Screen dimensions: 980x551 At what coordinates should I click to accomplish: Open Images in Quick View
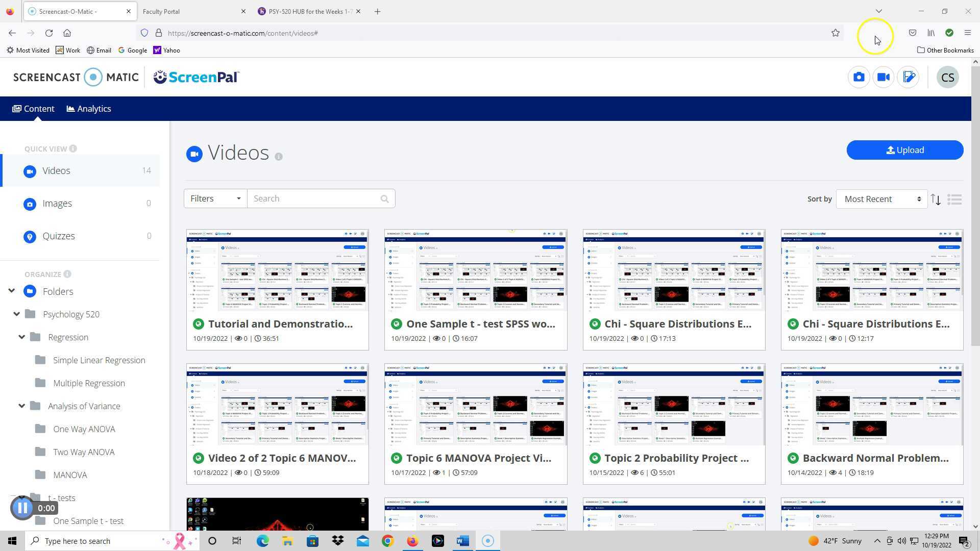pyautogui.click(x=57, y=204)
